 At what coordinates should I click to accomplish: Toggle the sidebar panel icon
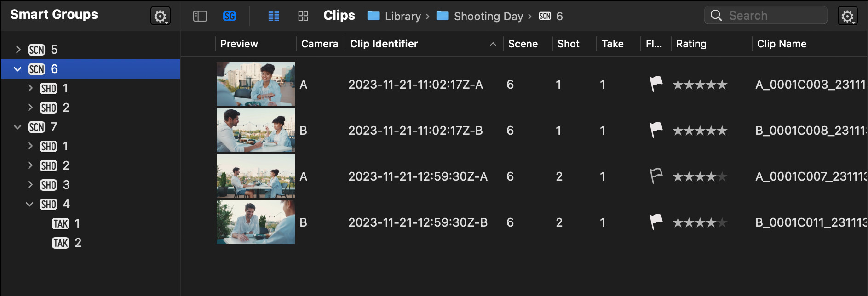[x=200, y=17]
